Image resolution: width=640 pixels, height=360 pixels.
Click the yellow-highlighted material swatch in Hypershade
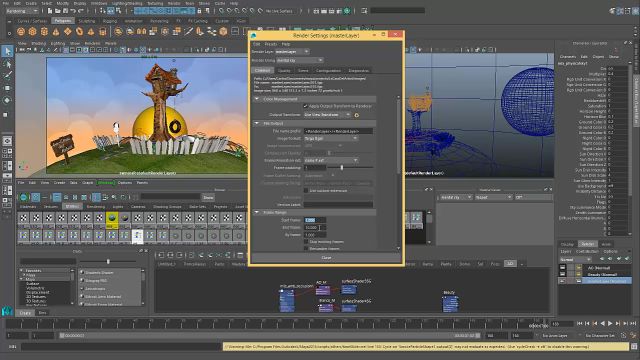point(112,219)
